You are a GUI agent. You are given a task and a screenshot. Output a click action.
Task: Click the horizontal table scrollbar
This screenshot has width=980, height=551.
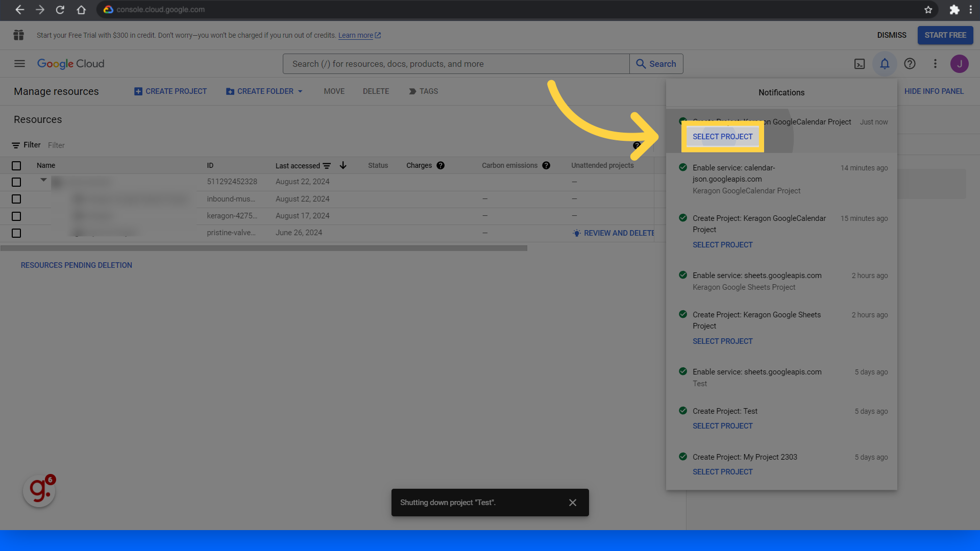pyautogui.click(x=264, y=248)
